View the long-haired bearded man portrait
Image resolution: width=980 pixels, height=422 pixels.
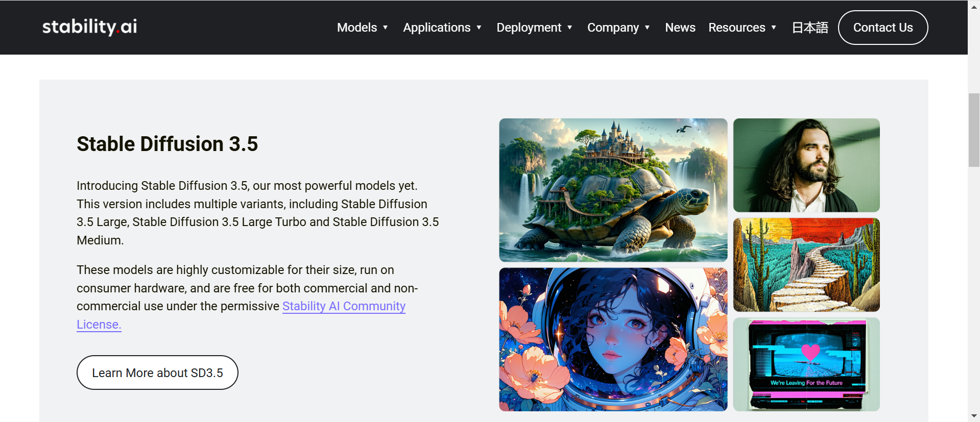(806, 165)
